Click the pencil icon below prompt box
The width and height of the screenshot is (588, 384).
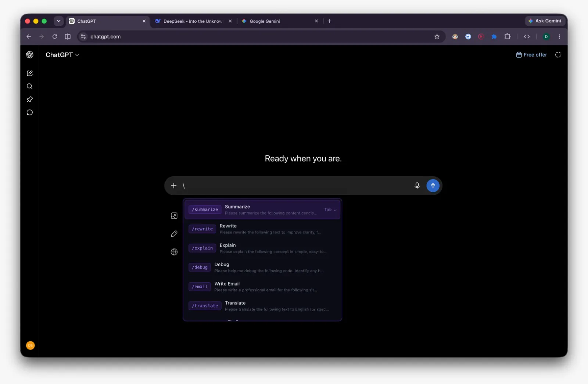pyautogui.click(x=174, y=234)
